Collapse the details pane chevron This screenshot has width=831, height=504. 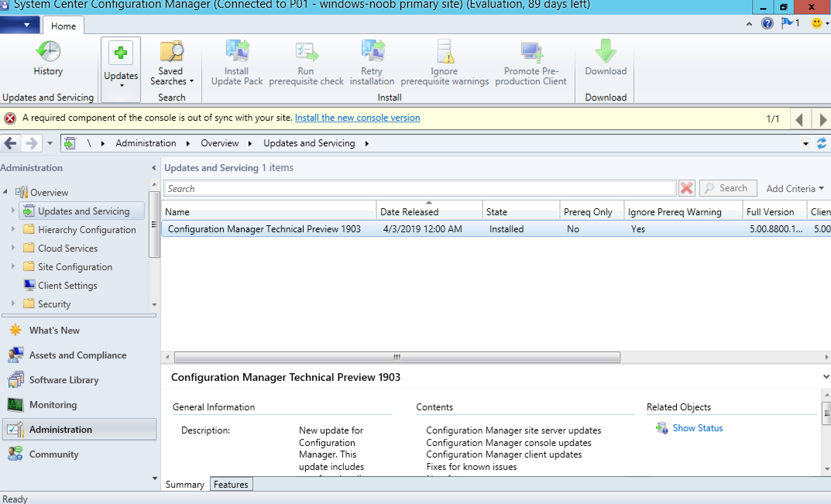pyautogui.click(x=826, y=377)
